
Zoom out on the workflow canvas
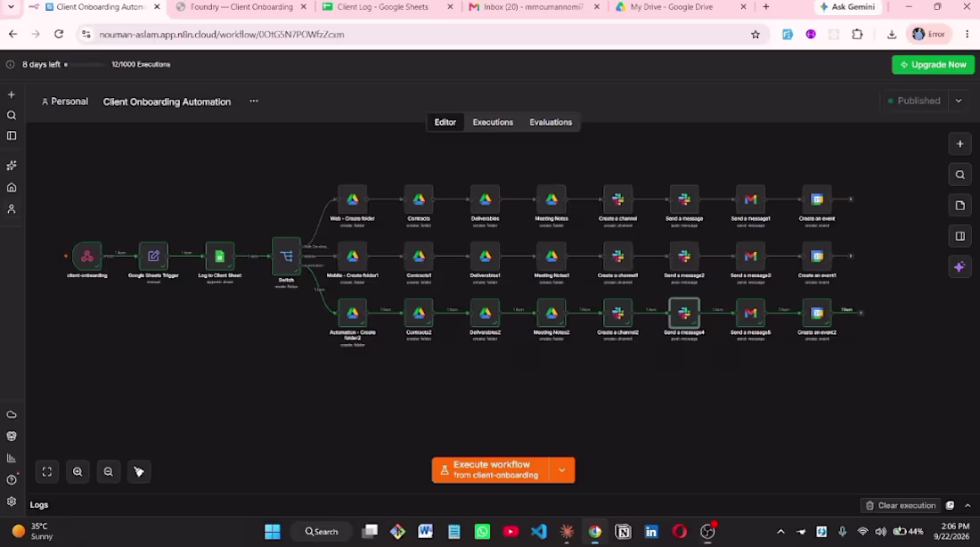108,472
